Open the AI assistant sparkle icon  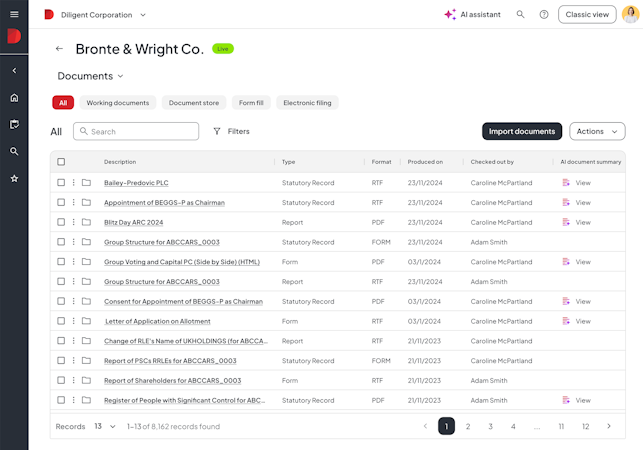[450, 14]
